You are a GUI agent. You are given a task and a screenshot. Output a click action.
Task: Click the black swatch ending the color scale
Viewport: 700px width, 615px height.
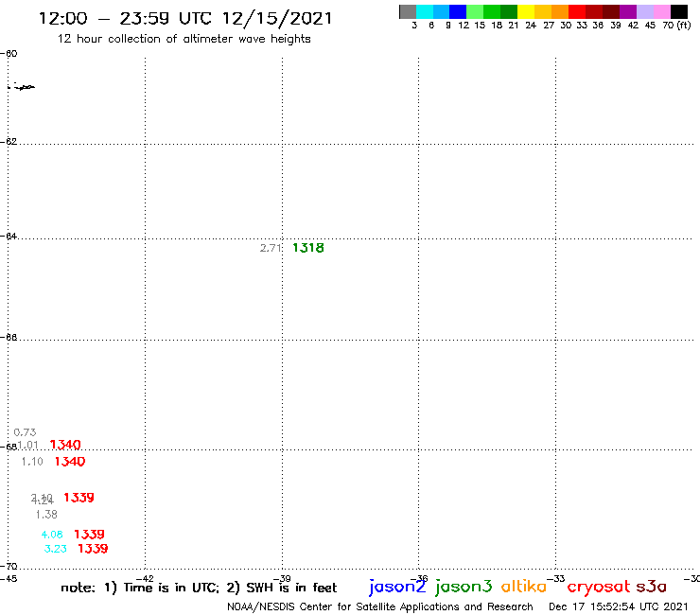point(678,12)
